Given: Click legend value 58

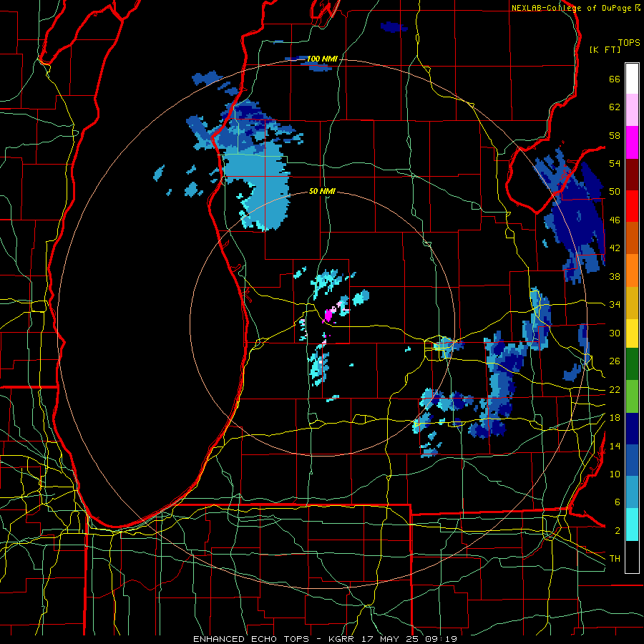Looking at the screenshot, I should [x=615, y=135].
